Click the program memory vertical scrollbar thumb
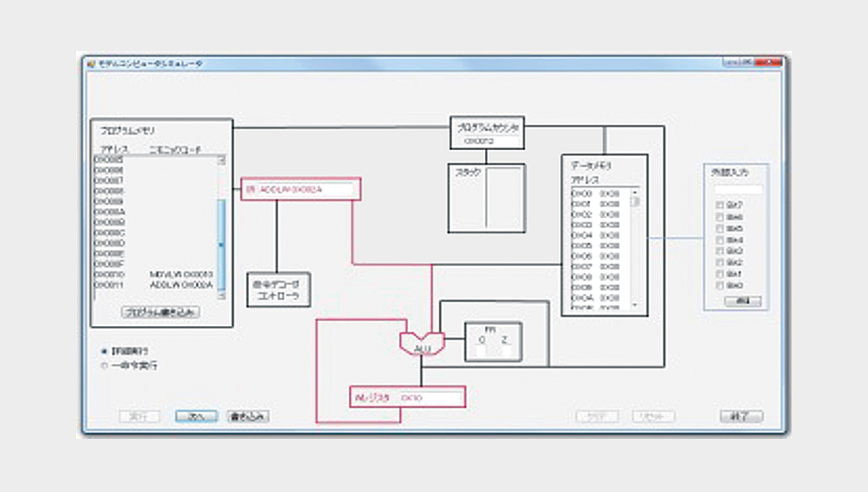The image size is (868, 492). [222, 244]
